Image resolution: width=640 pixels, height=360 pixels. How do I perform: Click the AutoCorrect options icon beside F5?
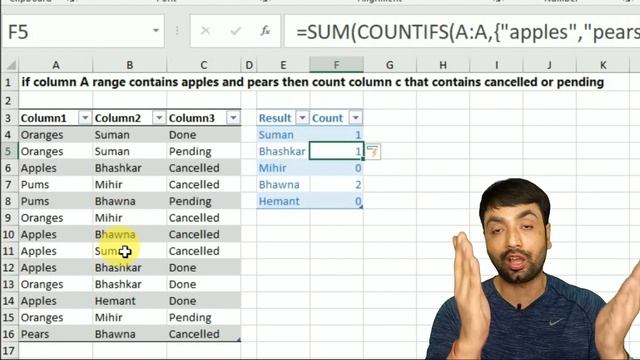tap(373, 152)
